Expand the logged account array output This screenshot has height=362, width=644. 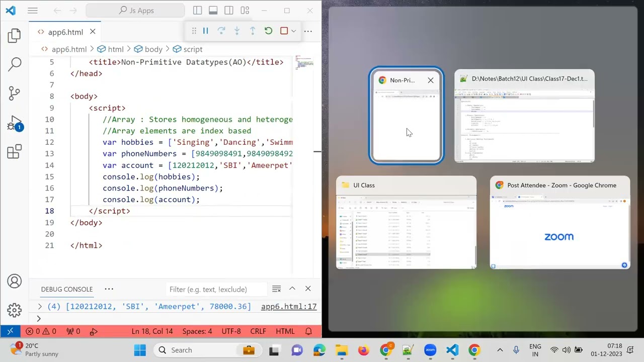tap(40, 306)
